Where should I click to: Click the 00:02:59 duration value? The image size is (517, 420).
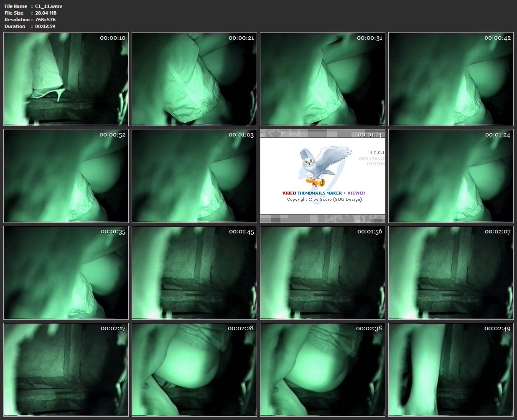tap(45, 26)
